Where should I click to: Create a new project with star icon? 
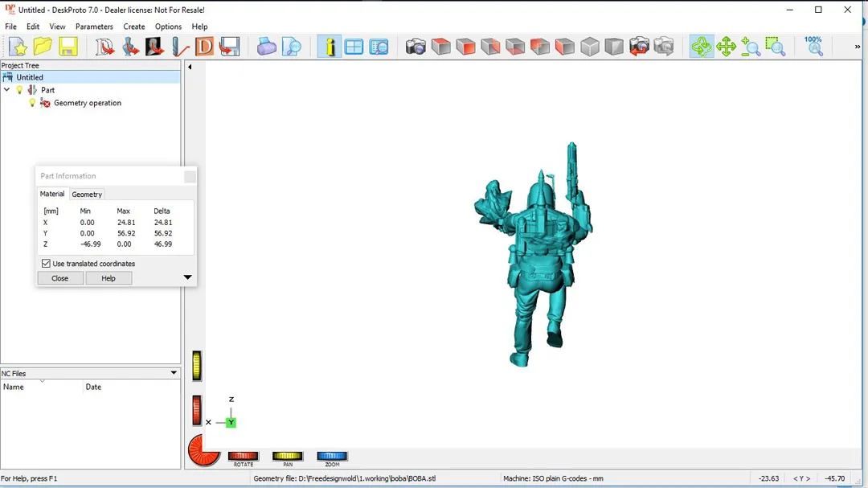pos(18,47)
